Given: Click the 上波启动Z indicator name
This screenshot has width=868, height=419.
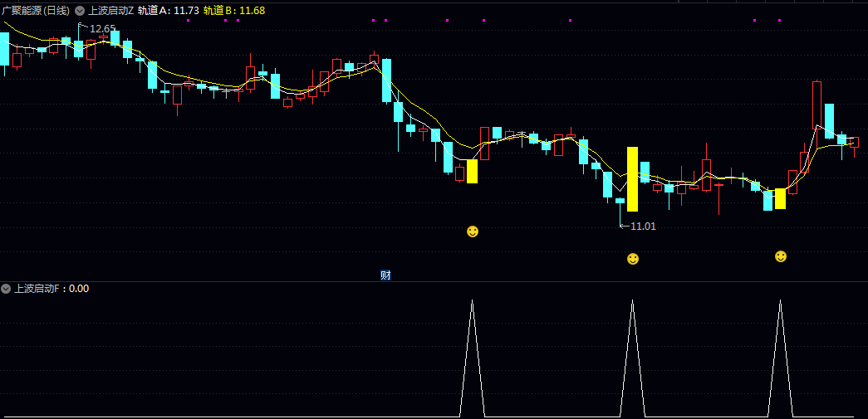Looking at the screenshot, I should coord(110,11).
